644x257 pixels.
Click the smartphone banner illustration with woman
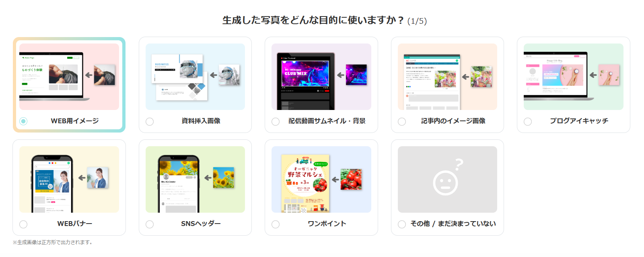click(x=69, y=179)
